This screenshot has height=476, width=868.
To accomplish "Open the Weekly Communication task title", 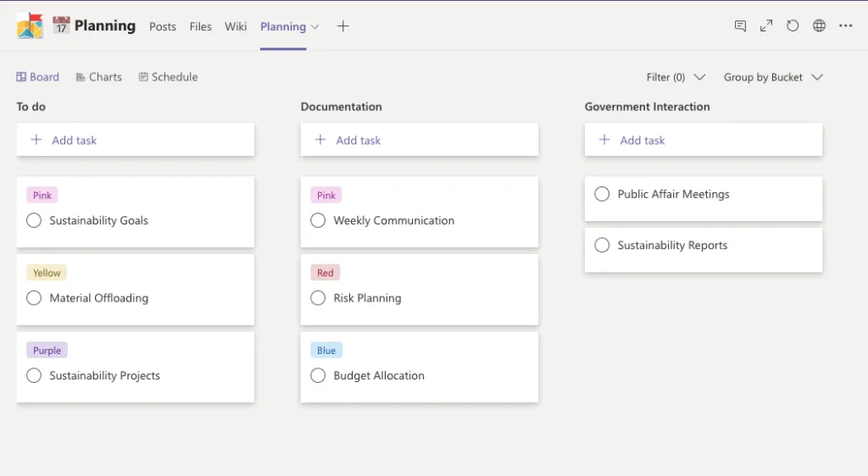I will (393, 220).
